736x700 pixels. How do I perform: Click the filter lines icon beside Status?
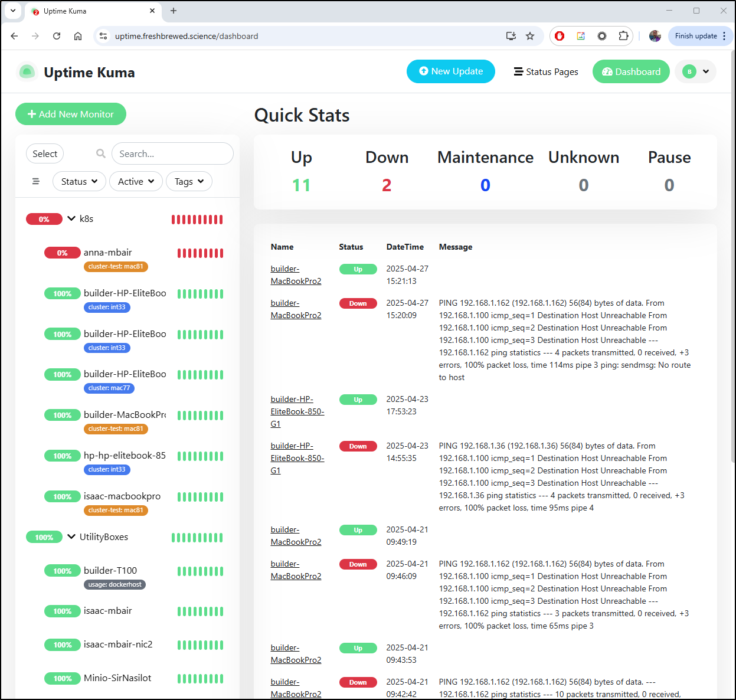coord(36,181)
